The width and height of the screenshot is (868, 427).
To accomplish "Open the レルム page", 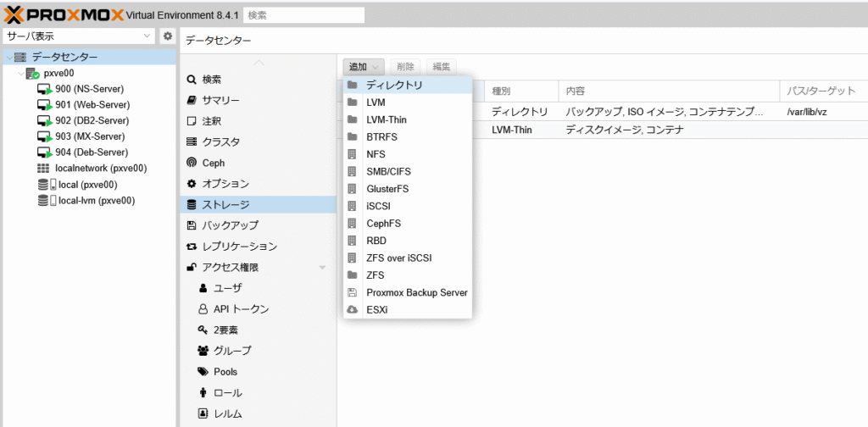I will point(259,413).
